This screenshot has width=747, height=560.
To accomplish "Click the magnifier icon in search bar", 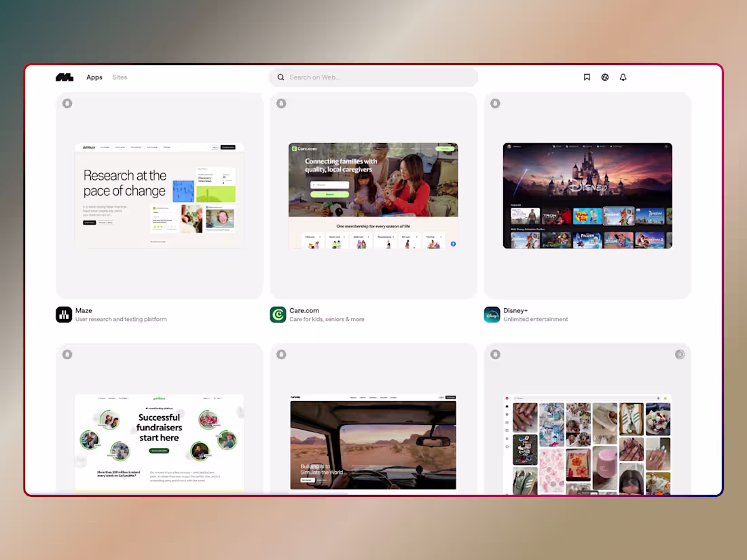I will (x=281, y=77).
